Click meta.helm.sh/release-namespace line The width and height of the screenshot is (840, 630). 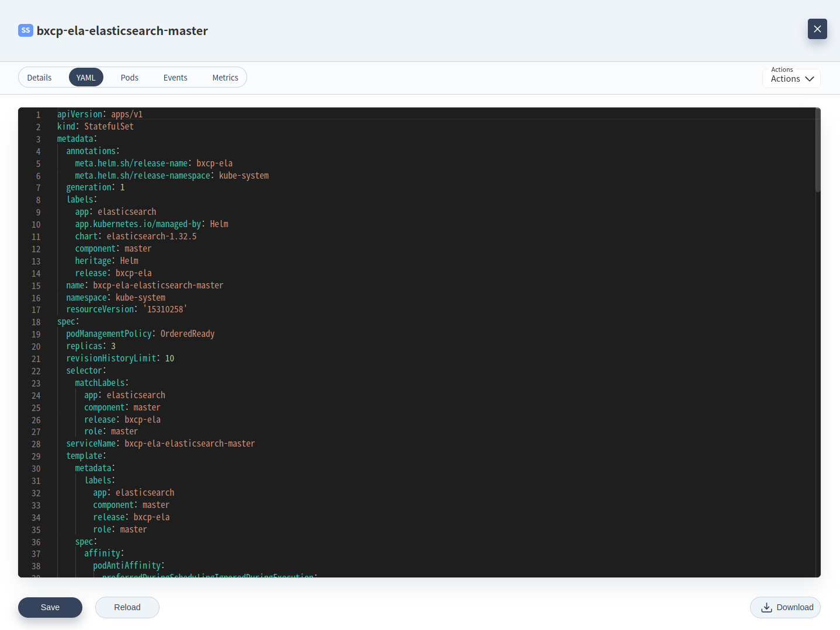point(172,176)
